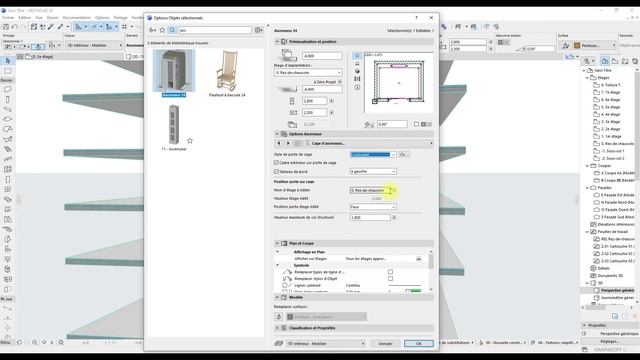Click the Afficher sur Etages chooser icon

pos(418,259)
